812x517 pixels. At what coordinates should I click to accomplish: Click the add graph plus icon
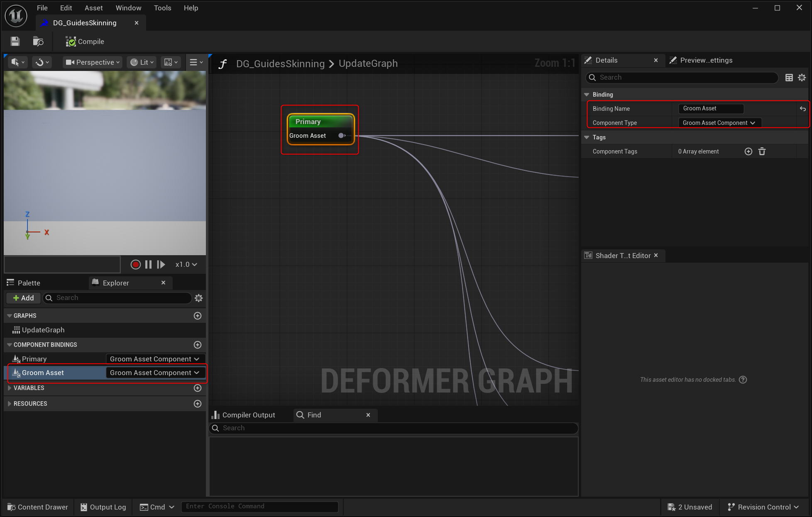tap(198, 316)
